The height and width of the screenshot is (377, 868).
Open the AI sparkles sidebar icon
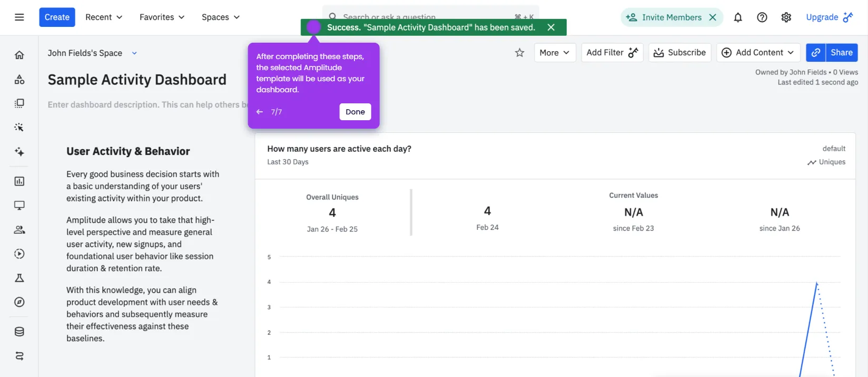pos(19,152)
